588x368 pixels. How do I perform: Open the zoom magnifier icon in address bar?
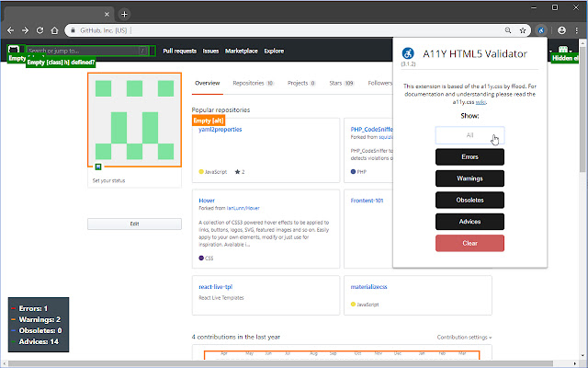coord(508,30)
